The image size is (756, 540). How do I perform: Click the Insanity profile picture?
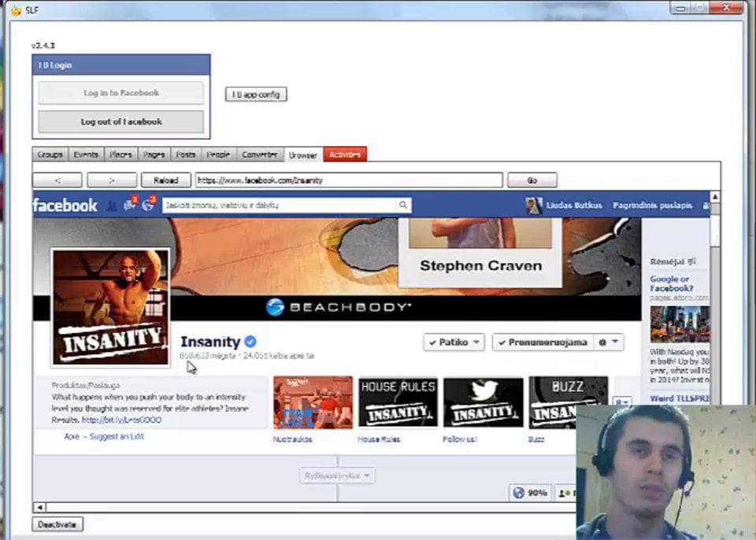coord(111,308)
